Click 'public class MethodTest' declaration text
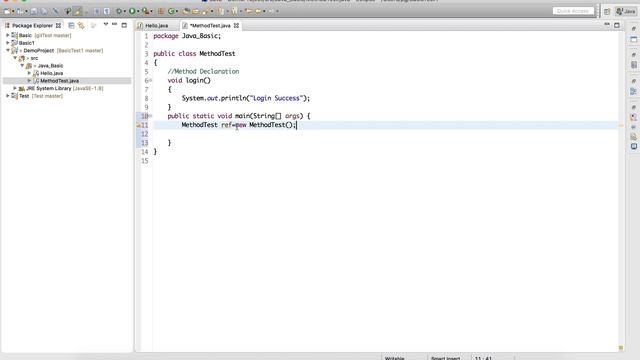This screenshot has height=360, width=640. point(194,54)
